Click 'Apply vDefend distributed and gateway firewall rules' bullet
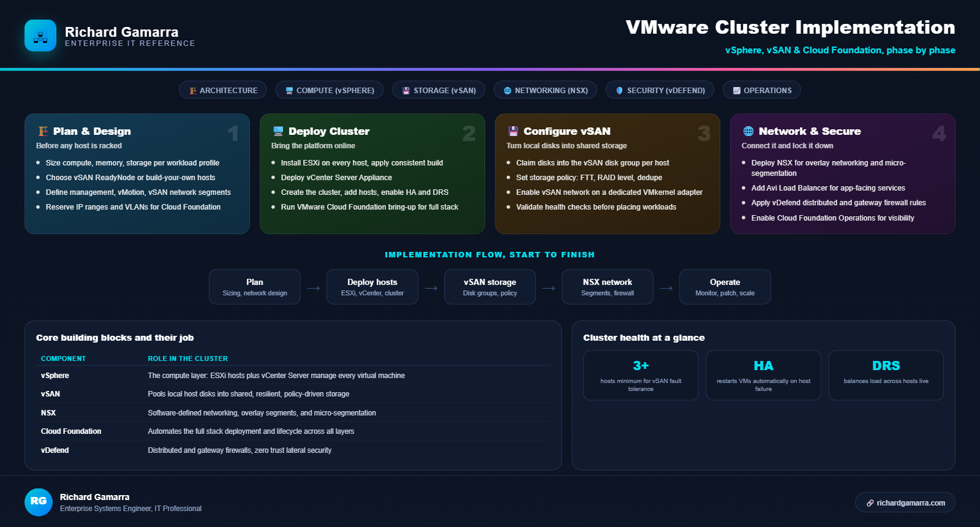Image resolution: width=980 pixels, height=527 pixels. 839,203
